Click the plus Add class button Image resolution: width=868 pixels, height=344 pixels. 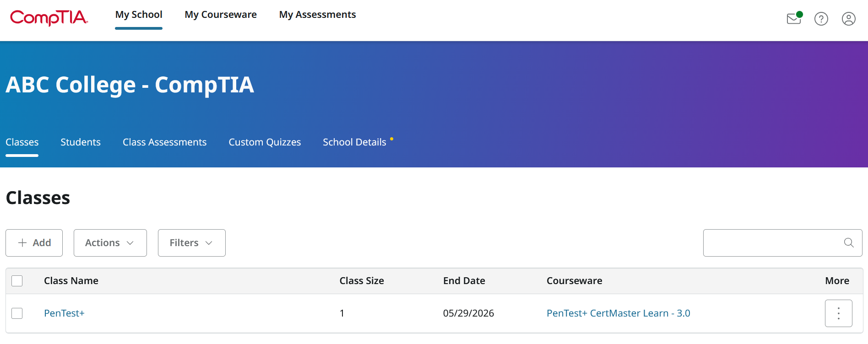tap(34, 243)
